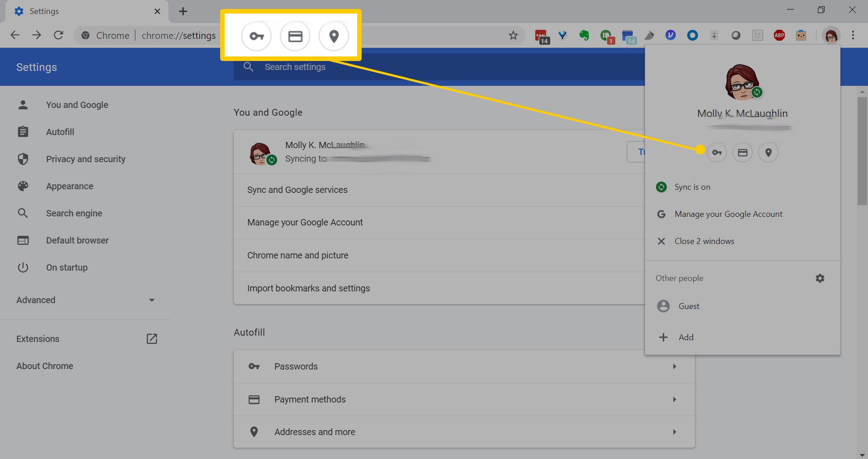
Task: Open Chrome name and picture row
Action: pos(439,255)
